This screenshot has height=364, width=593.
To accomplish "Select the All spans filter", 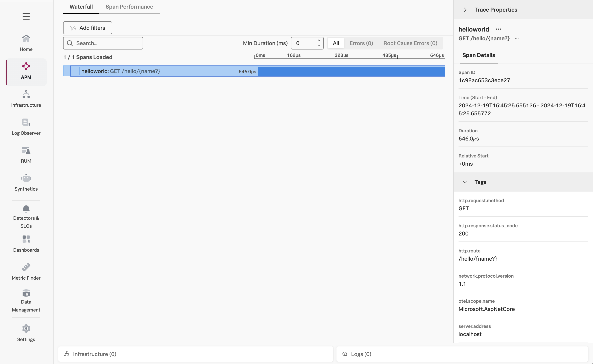I will (x=336, y=43).
